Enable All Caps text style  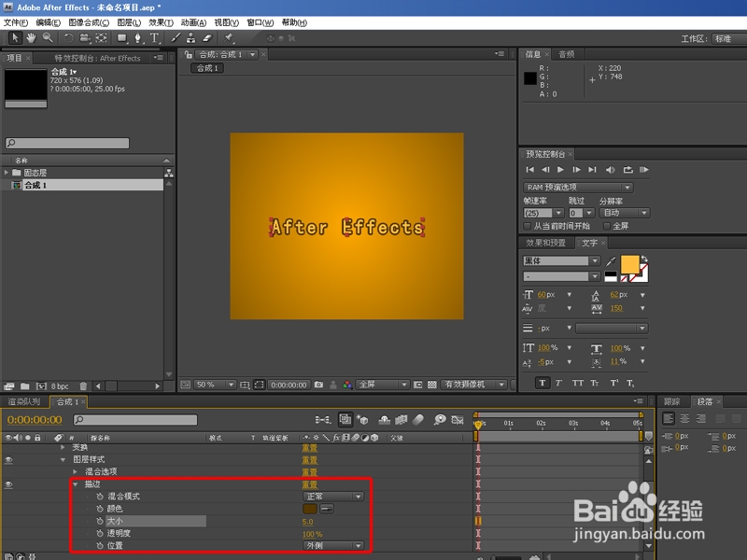577,383
